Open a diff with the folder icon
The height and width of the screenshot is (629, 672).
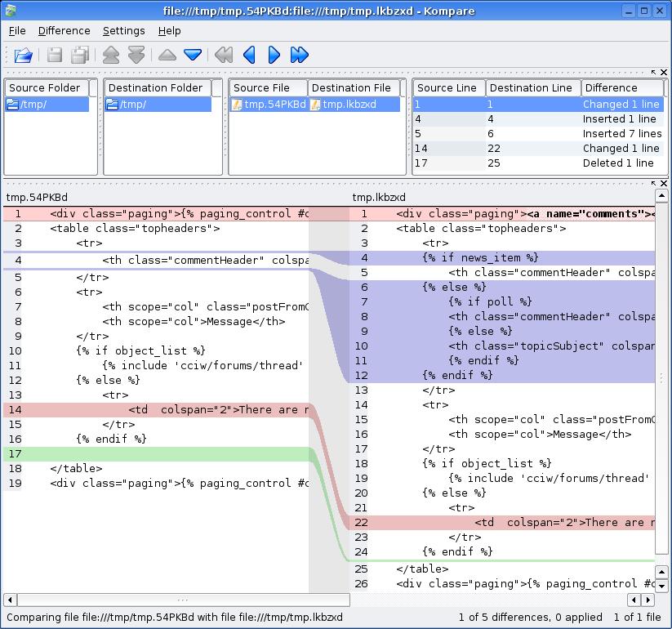pos(23,55)
